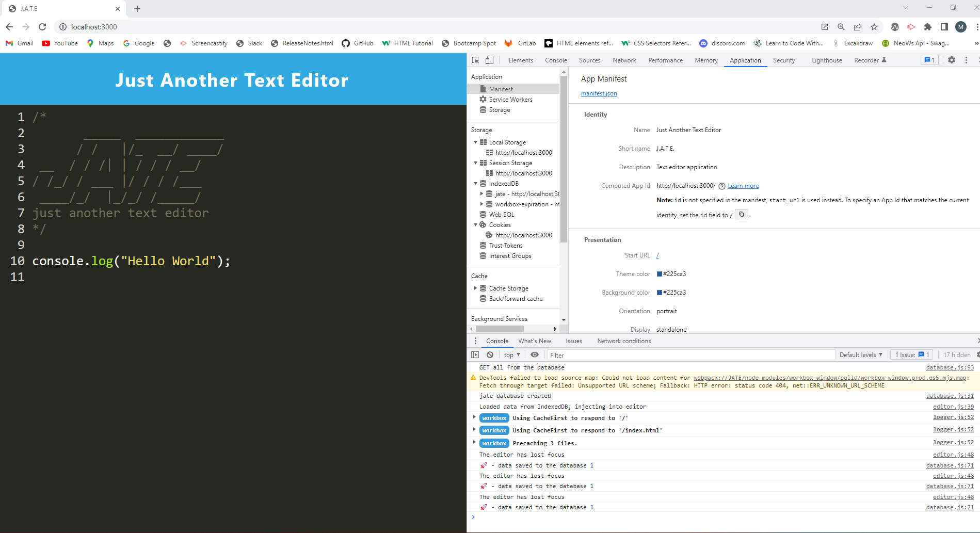Select the inspect element tool
The height and width of the screenshot is (533, 980).
point(474,60)
